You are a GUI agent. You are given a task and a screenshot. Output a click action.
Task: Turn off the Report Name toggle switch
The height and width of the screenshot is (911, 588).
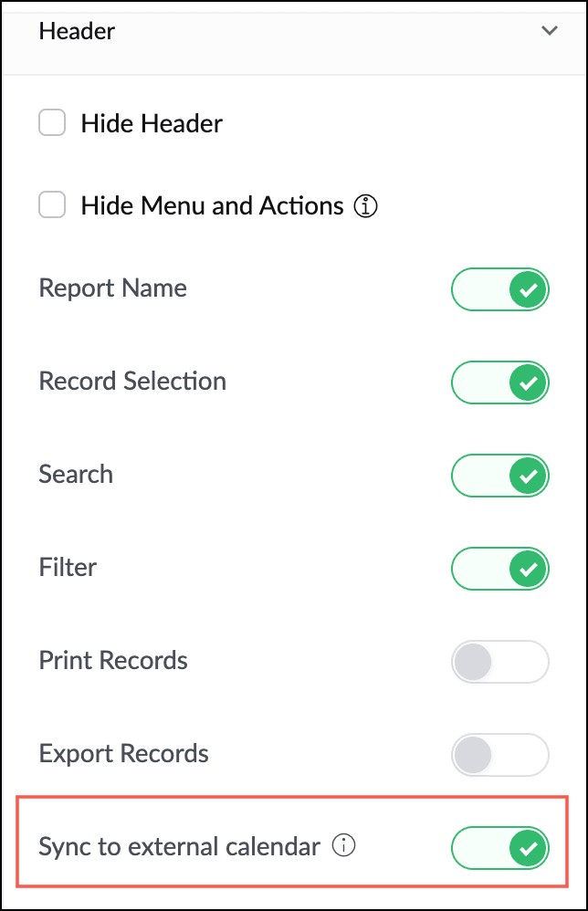(x=500, y=291)
